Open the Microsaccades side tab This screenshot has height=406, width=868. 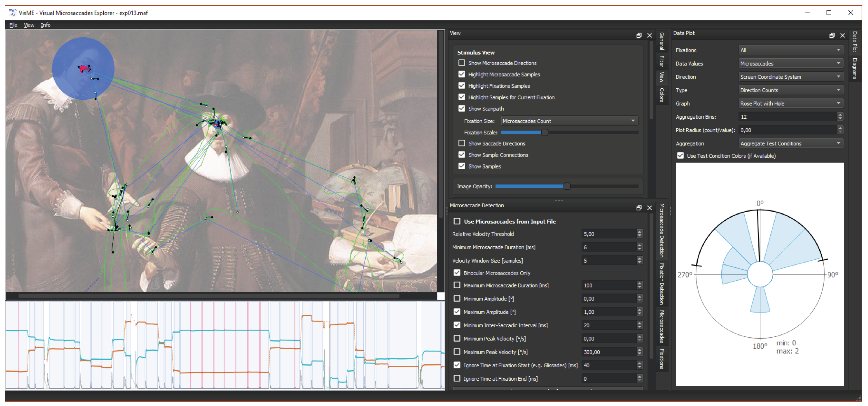coord(662,327)
